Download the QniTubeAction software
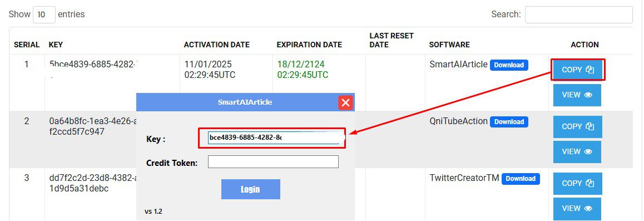This screenshot has width=644, height=221. pyautogui.click(x=509, y=121)
